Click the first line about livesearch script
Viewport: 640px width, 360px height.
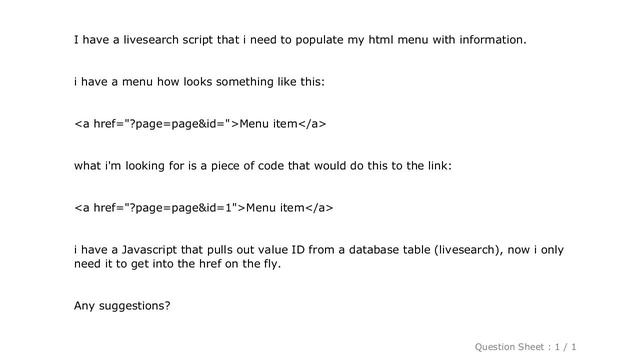(x=300, y=40)
